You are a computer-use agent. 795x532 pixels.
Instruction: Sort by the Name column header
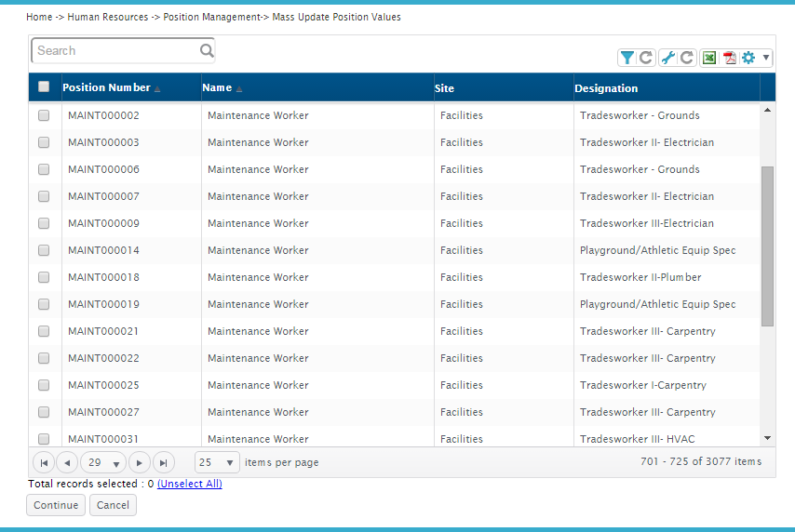[217, 88]
